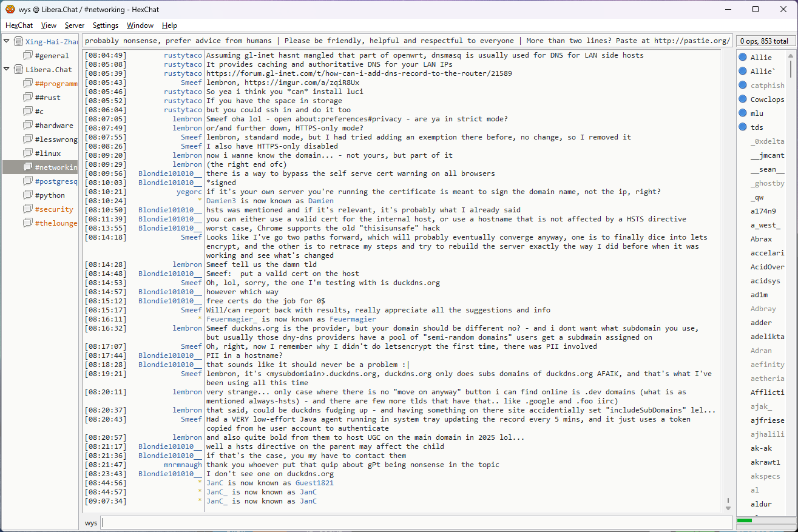
Task: Select user mlu in the user list
Action: pyautogui.click(x=757, y=113)
